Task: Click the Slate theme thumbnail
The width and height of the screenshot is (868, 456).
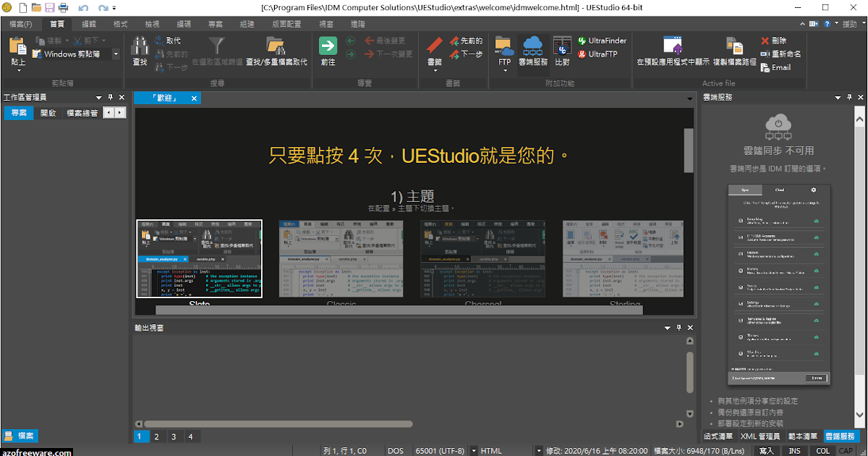Action: coord(199,258)
